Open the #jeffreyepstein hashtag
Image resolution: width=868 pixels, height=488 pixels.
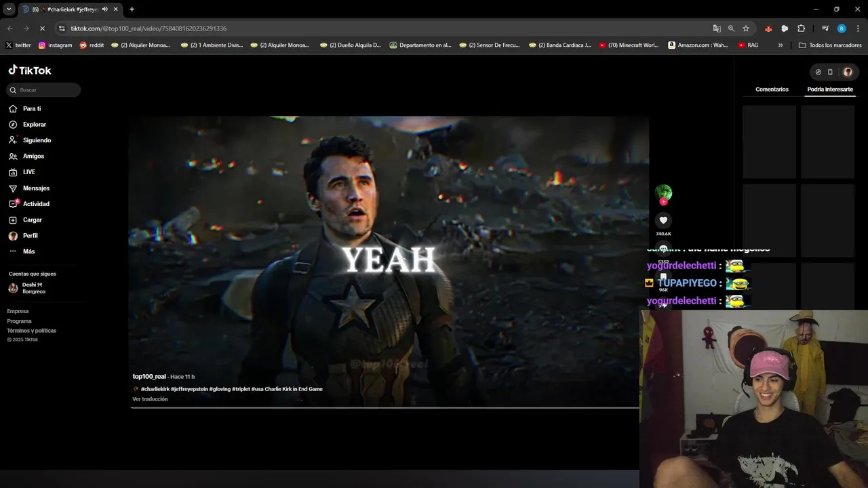click(189, 389)
